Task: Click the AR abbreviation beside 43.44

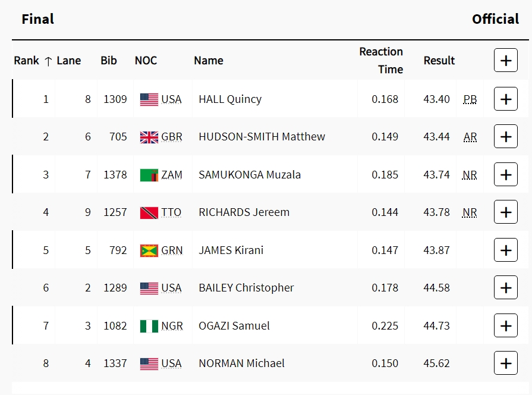Action: 470,137
